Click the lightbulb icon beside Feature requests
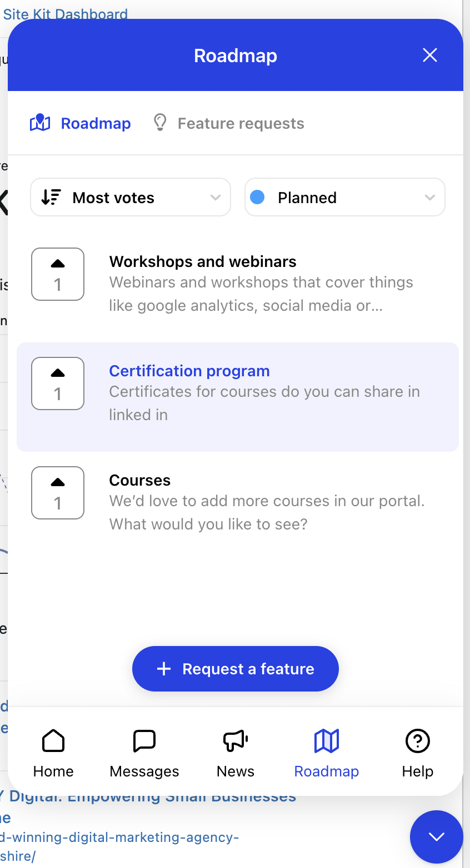The image size is (470, 868). pyautogui.click(x=160, y=123)
